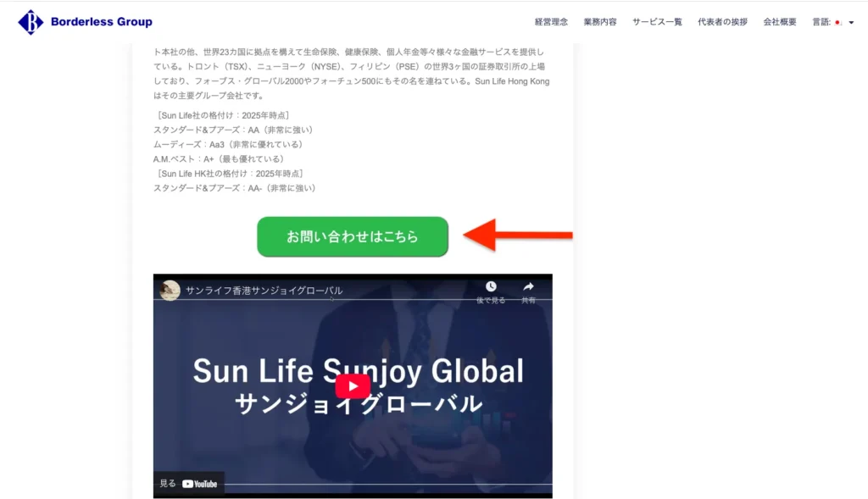
Task: Click the text [Sun Life社の格付け：2025年時点]
Action: point(223,115)
